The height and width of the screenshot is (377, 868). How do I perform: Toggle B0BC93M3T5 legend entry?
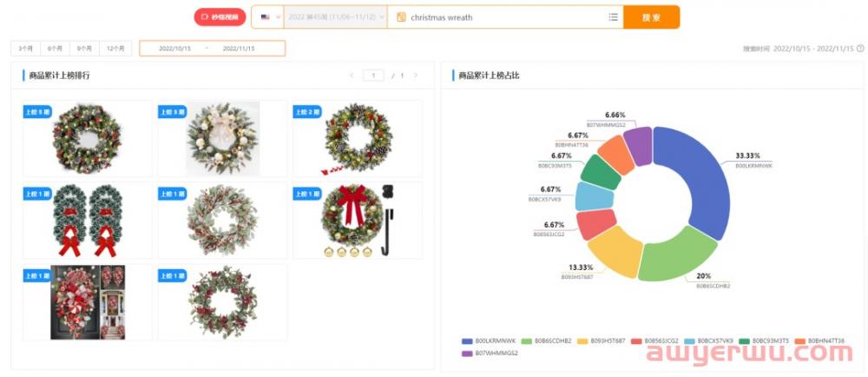762,341
